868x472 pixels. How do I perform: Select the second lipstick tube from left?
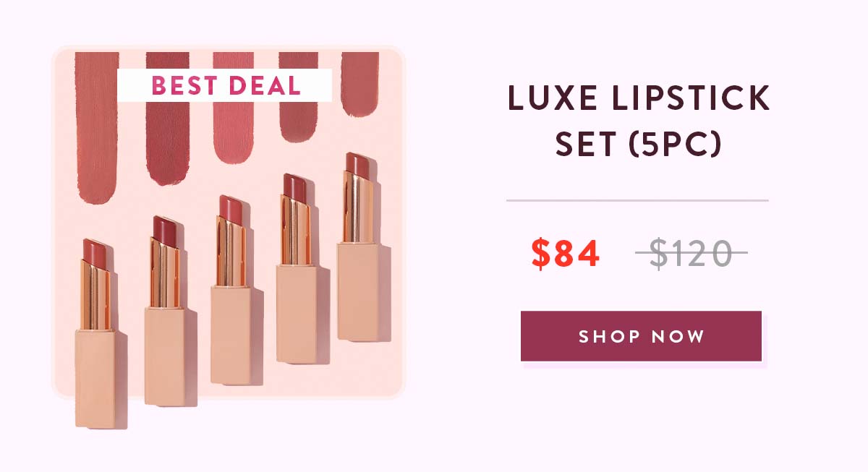coord(165,311)
